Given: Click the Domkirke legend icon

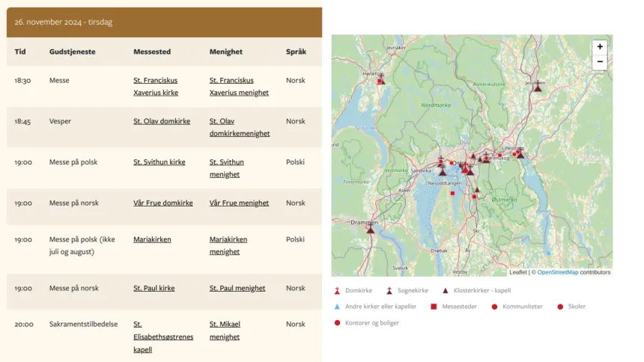Looking at the screenshot, I should coord(337,291).
